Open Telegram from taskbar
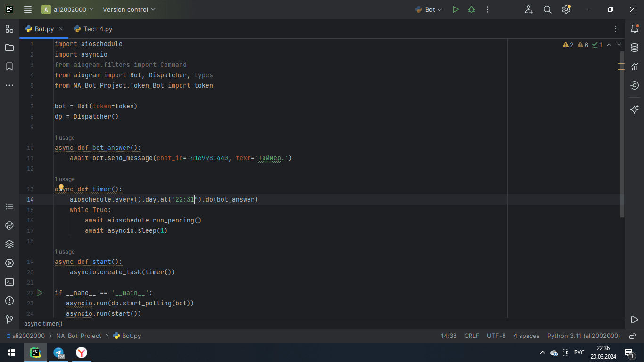Screen dimensions: 644x362 click(x=58, y=353)
